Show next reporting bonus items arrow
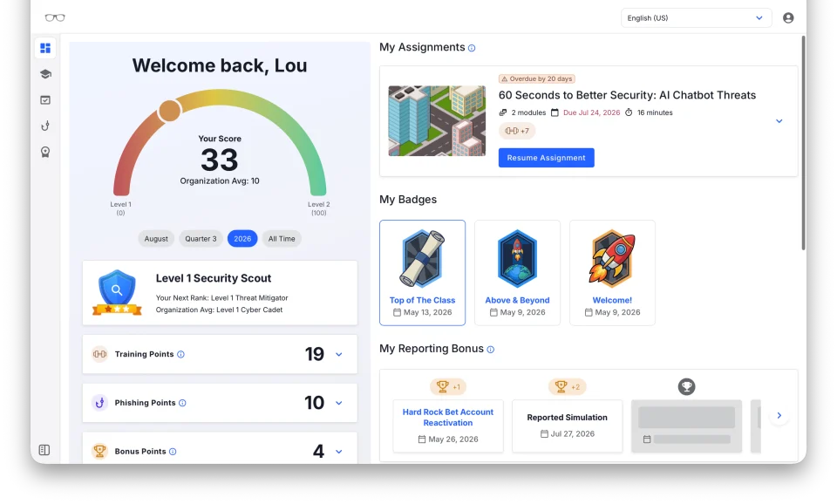The image size is (837, 504). [x=779, y=415]
